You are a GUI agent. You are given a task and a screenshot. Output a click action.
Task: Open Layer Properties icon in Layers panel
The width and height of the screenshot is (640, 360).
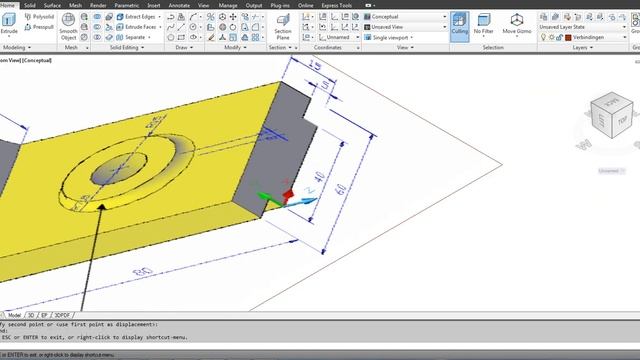pyautogui.click(x=543, y=17)
